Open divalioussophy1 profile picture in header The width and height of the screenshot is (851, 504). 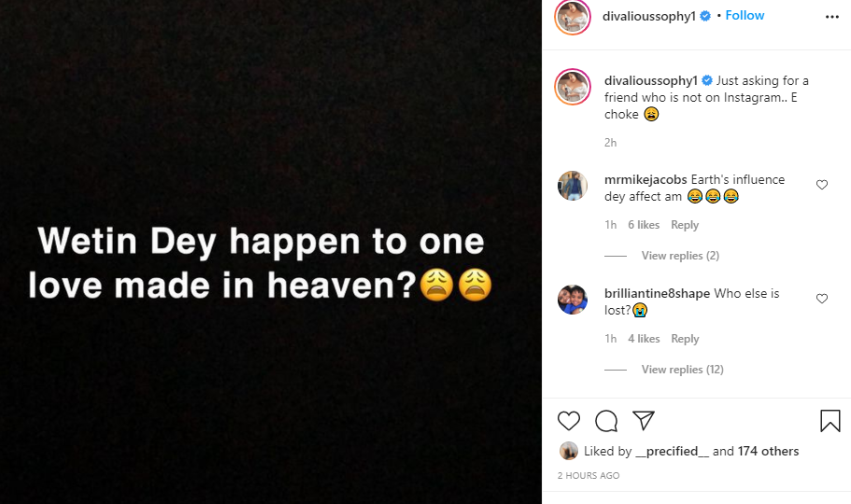(x=572, y=17)
